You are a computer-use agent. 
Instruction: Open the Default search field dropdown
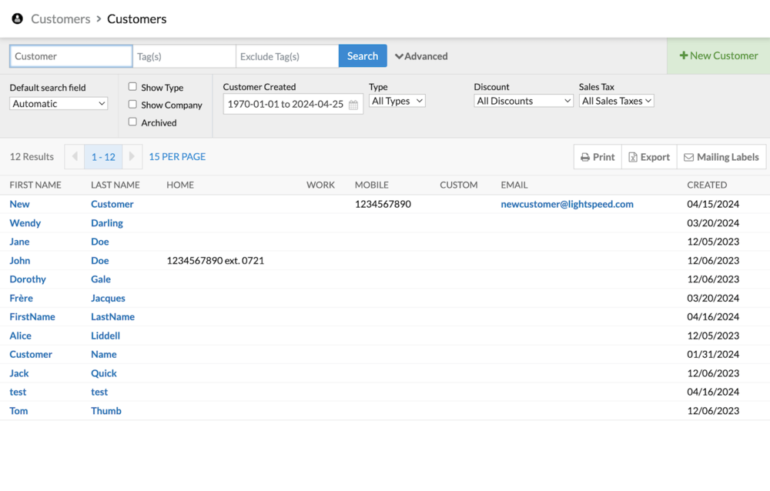59,103
